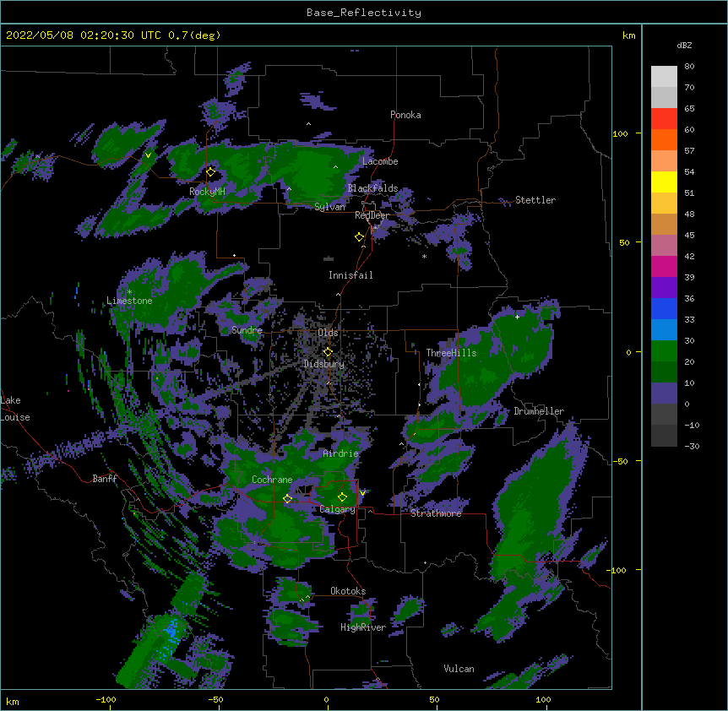Click the Olds city label
Viewport: 728px width, 711px height.
[x=328, y=333]
